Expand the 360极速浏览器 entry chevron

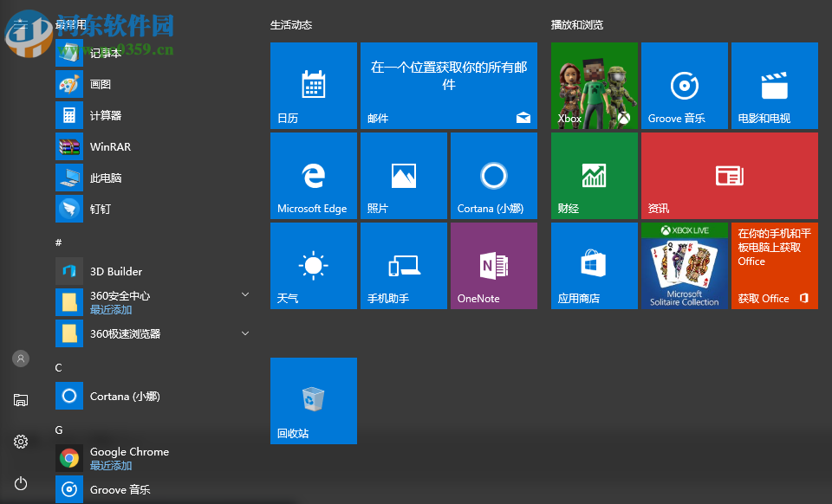[x=244, y=333]
